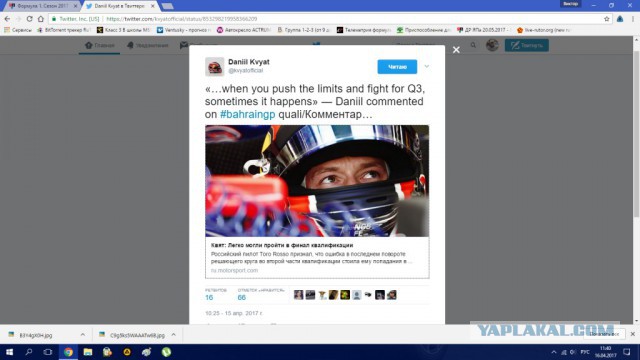
Task: Click the browser Back arrow
Action: tap(7, 19)
